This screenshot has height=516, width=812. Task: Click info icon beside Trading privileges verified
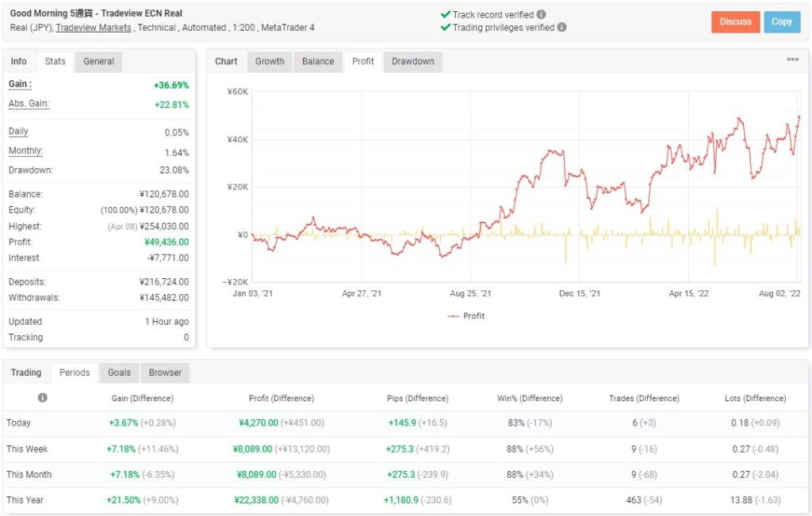point(561,28)
